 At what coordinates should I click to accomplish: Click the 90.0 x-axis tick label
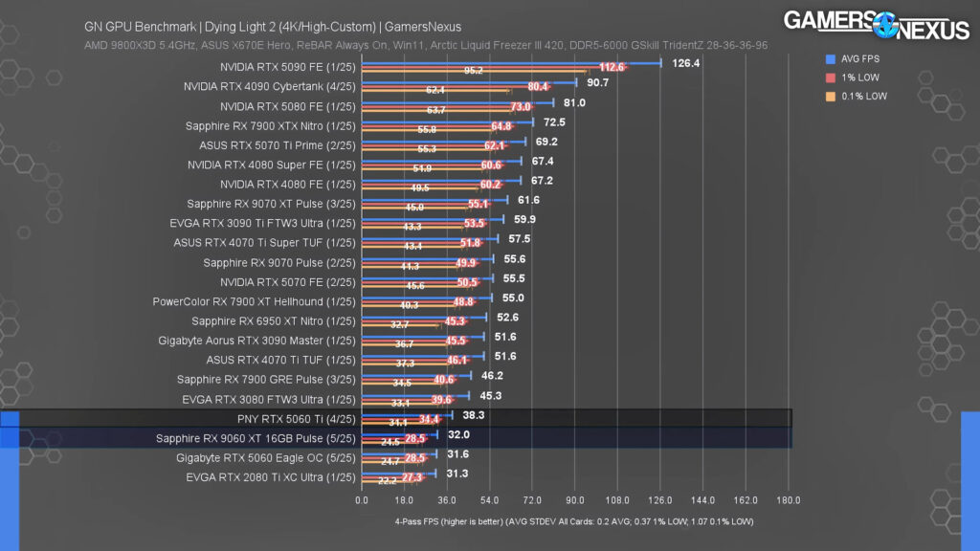point(575,500)
